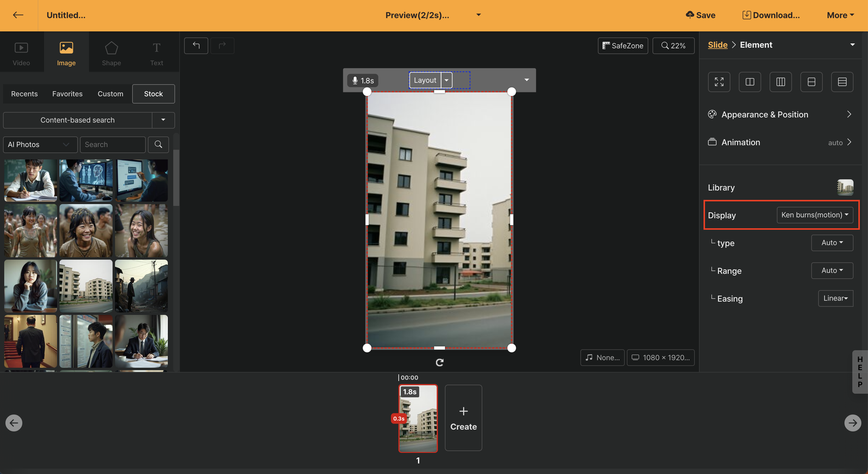The image size is (868, 474).
Task: Click the rotate handle below the image
Action: [x=439, y=362]
